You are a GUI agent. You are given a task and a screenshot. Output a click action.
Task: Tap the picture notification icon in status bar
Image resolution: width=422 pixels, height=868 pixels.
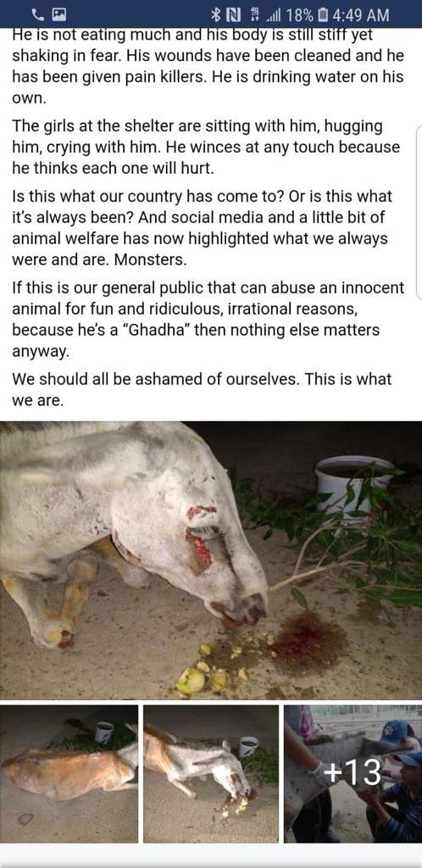[x=59, y=14]
